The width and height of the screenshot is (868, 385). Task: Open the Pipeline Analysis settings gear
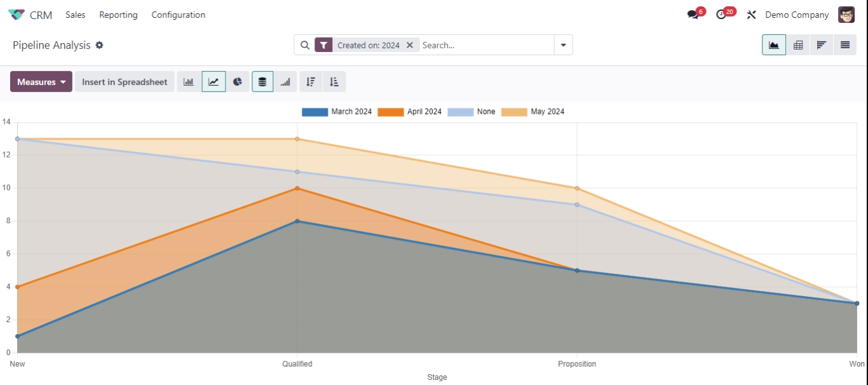pyautogui.click(x=100, y=45)
